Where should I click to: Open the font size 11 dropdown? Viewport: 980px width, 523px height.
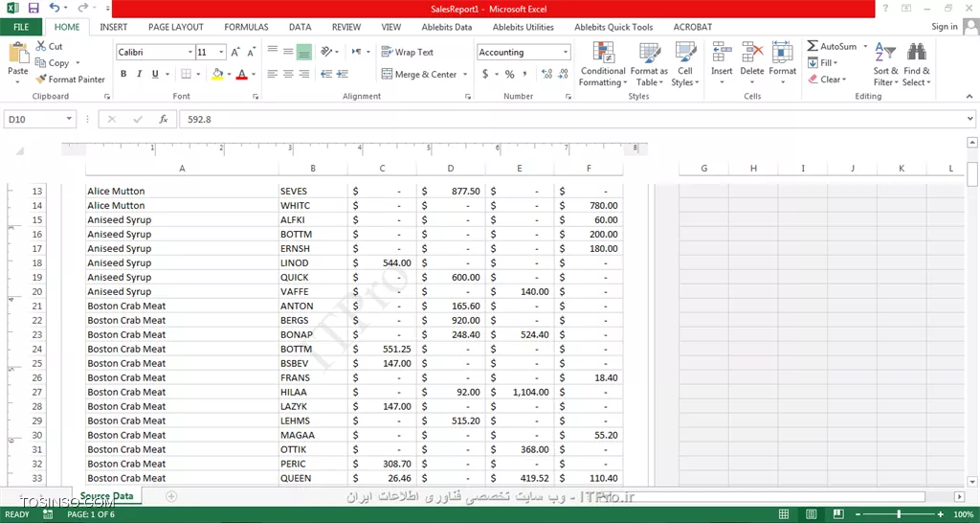[x=221, y=53]
